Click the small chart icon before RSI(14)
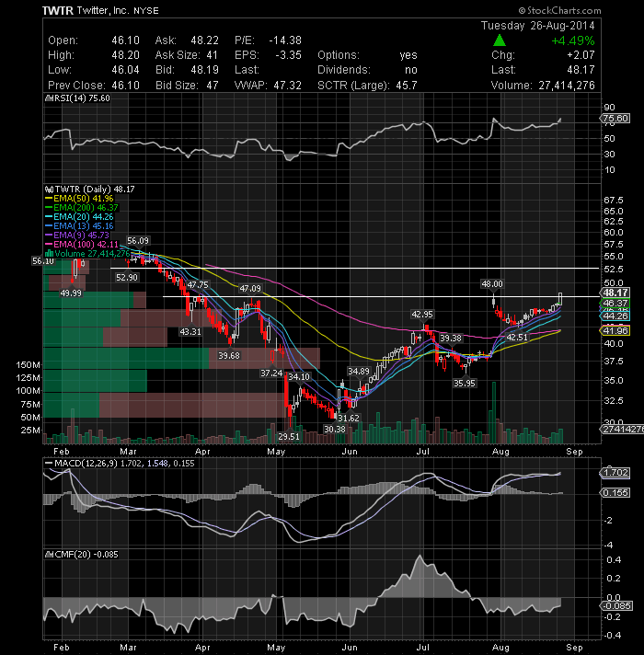This screenshot has width=644, height=655. tap(48, 98)
